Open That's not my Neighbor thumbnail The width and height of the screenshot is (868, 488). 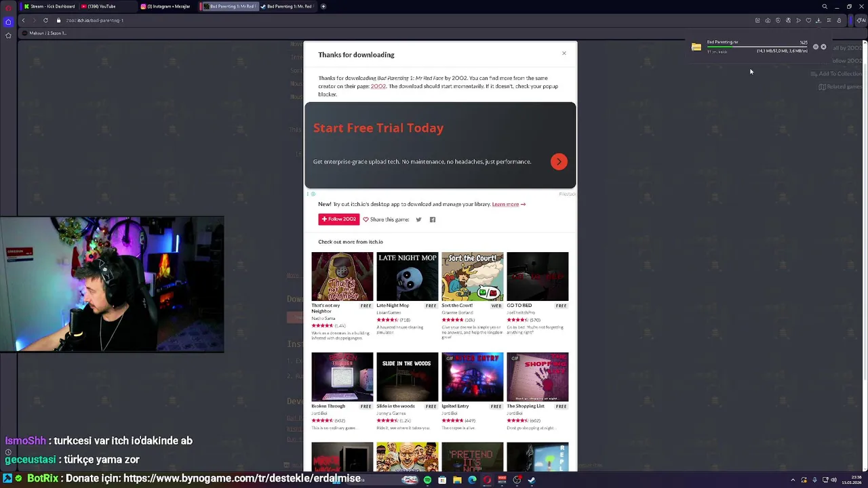point(342,277)
